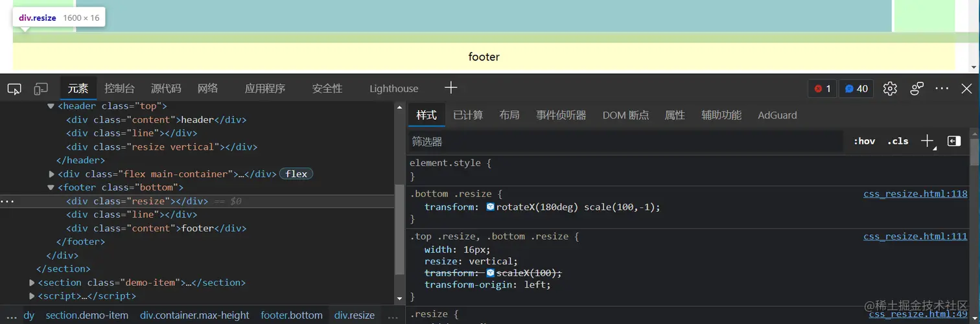Add a new DevTools tab with plus icon
Viewport: 980px width, 324px height.
click(451, 88)
